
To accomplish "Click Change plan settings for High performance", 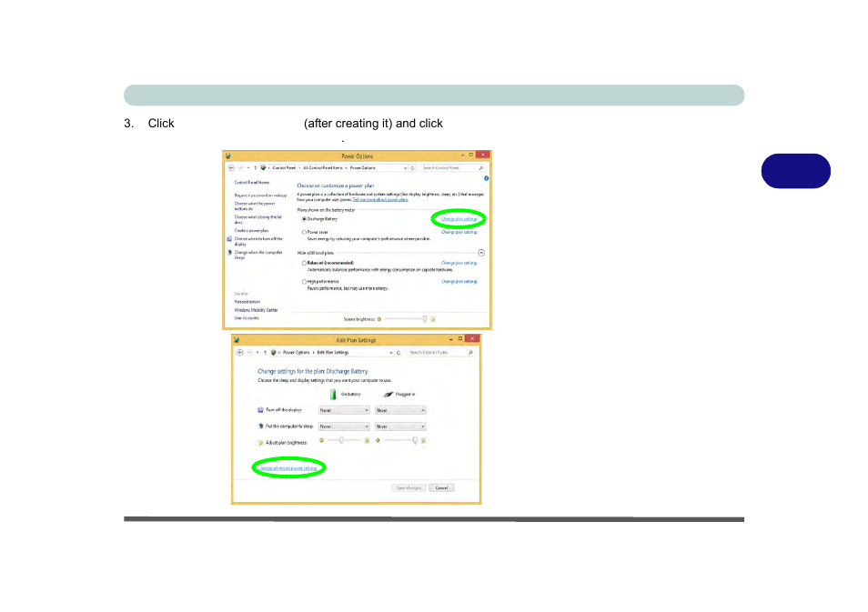I will tap(459, 282).
